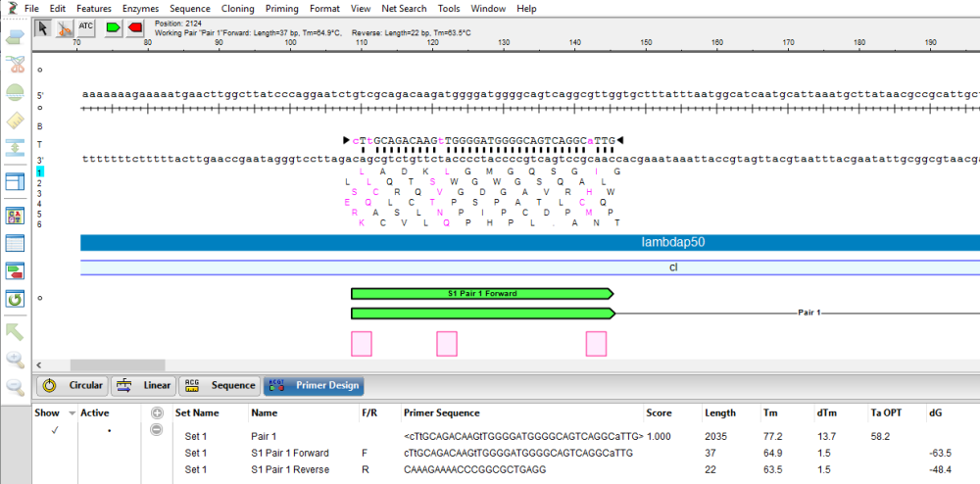The height and width of the screenshot is (484, 980).
Task: Open the View menu
Action: [x=361, y=9]
